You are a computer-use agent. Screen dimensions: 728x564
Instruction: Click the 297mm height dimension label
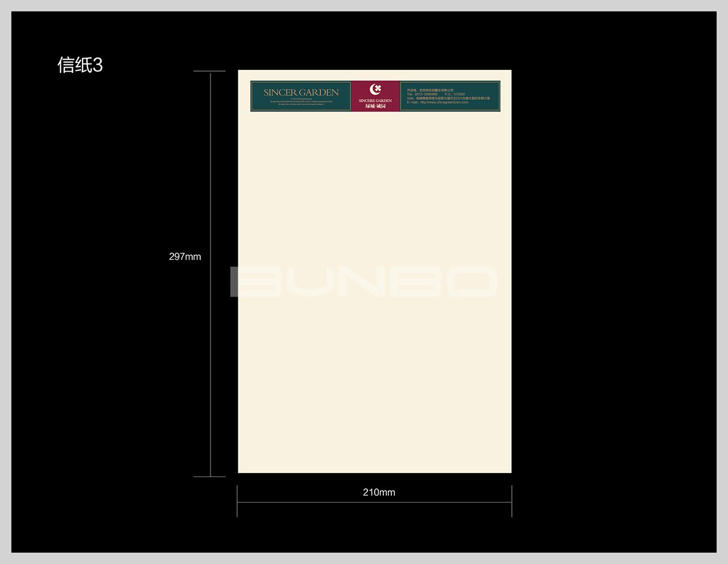click(185, 256)
